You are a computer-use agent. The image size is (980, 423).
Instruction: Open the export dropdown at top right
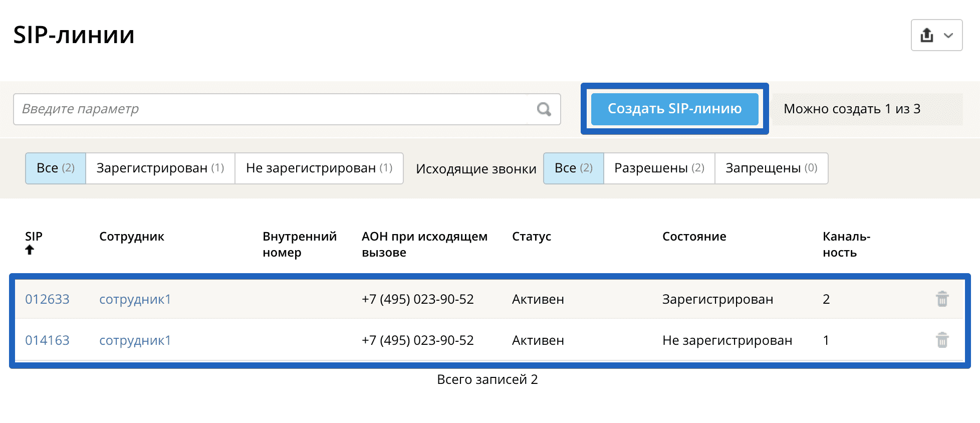[x=936, y=35]
